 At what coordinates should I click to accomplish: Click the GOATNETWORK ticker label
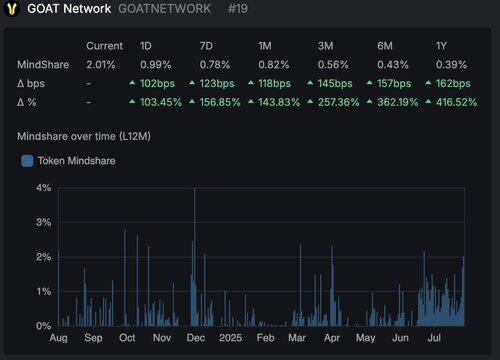point(164,9)
